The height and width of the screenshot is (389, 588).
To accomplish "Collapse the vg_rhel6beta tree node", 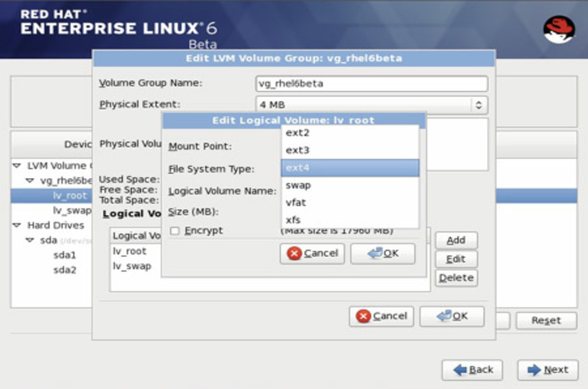I will [x=30, y=181].
